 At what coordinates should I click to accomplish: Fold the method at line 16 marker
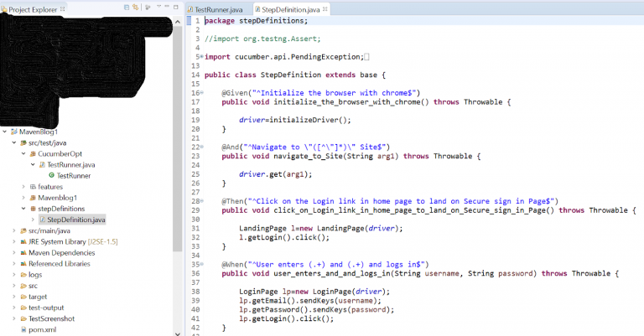click(x=201, y=93)
